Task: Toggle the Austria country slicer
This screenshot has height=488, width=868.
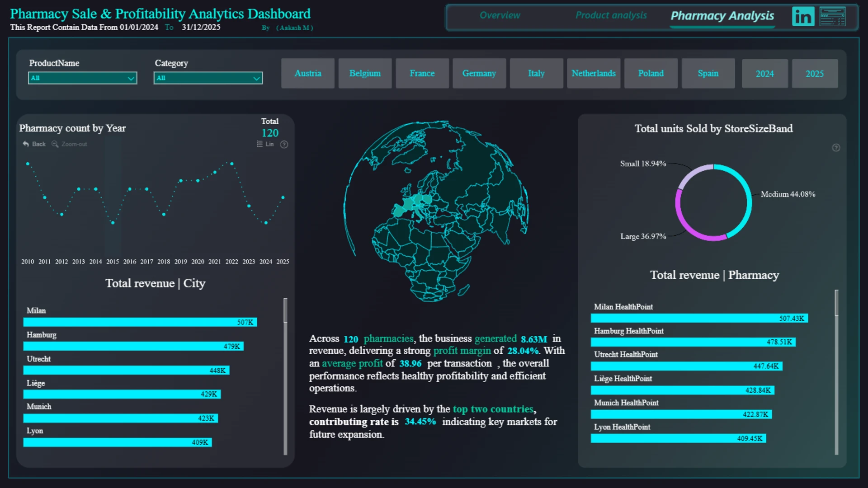Action: tap(308, 73)
